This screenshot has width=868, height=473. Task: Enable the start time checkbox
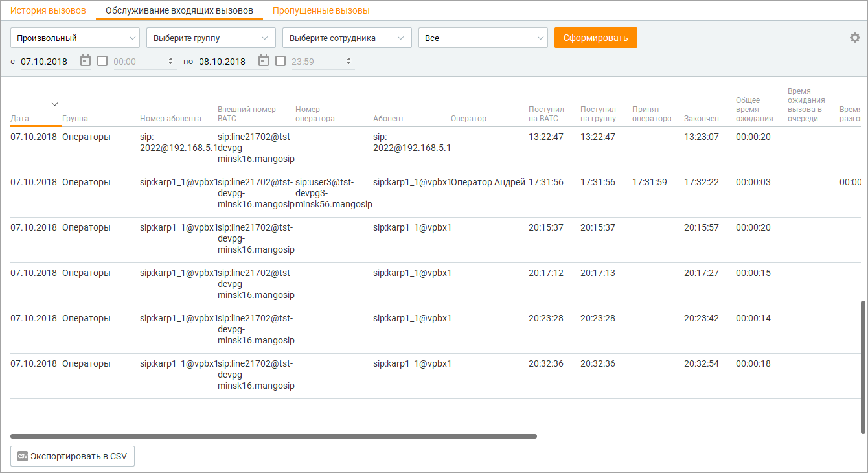[102, 61]
